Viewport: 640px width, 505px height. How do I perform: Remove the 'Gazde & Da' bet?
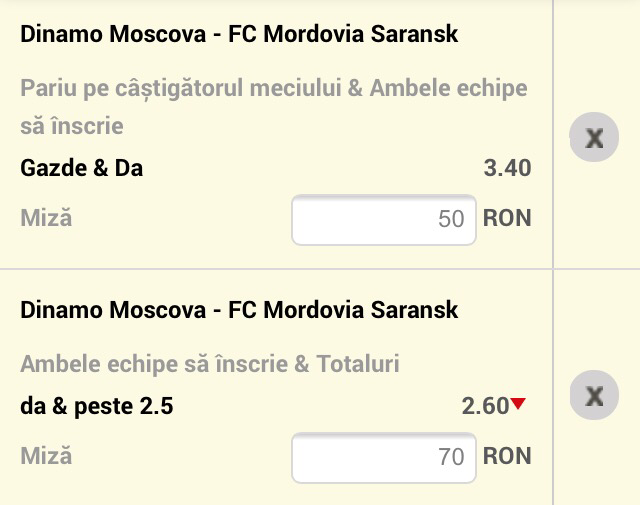(x=594, y=137)
